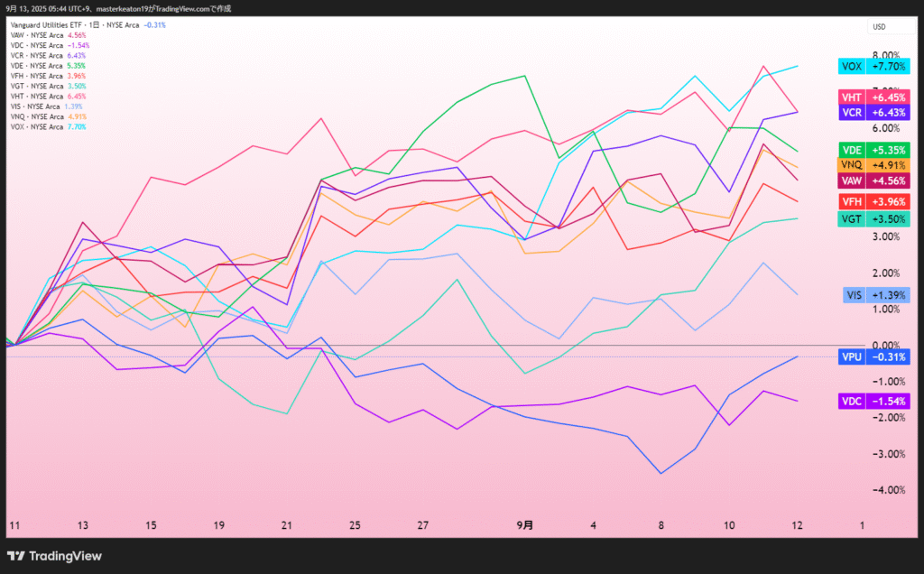The image size is (924, 574).
Task: Click the 21 date label on the time axis
Action: pos(287,525)
